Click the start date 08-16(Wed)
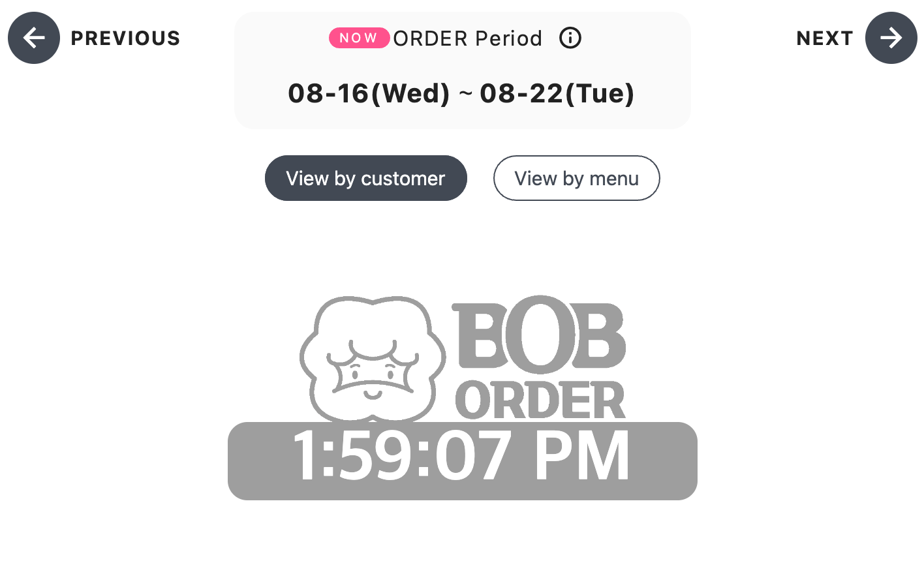Screen dimensions: 924x574 pyautogui.click(x=369, y=93)
